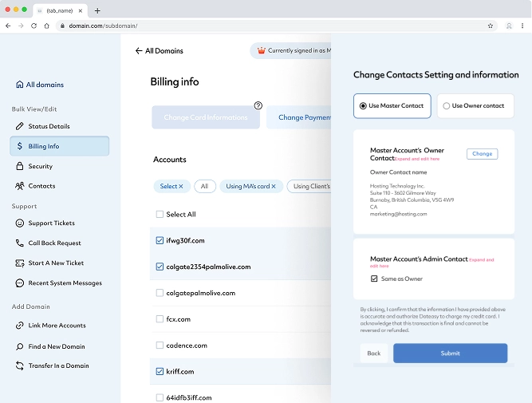The image size is (532, 403).
Task: Click the All domains home icon
Action: tap(20, 85)
